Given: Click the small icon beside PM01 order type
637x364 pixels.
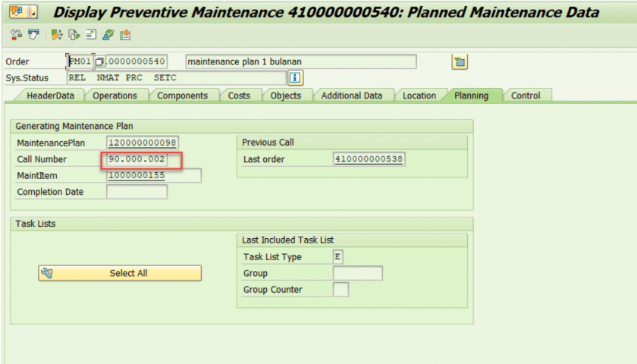Looking at the screenshot, I should pyautogui.click(x=99, y=62).
